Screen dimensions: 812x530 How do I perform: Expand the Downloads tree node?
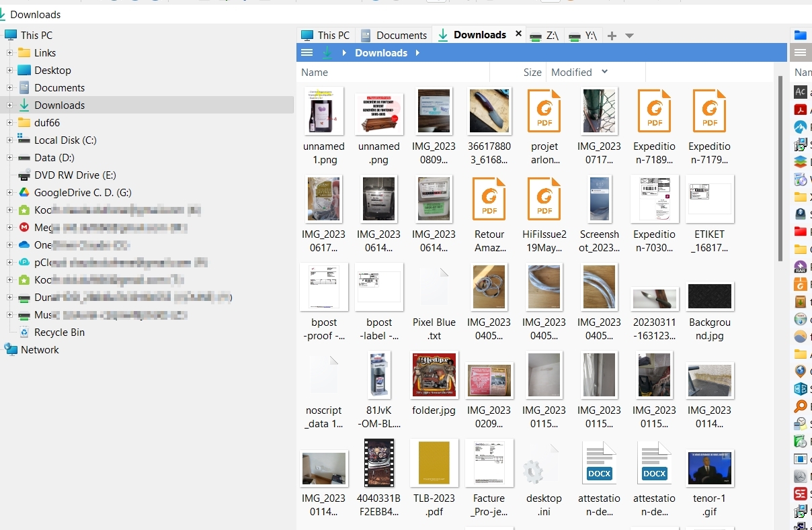[10, 105]
